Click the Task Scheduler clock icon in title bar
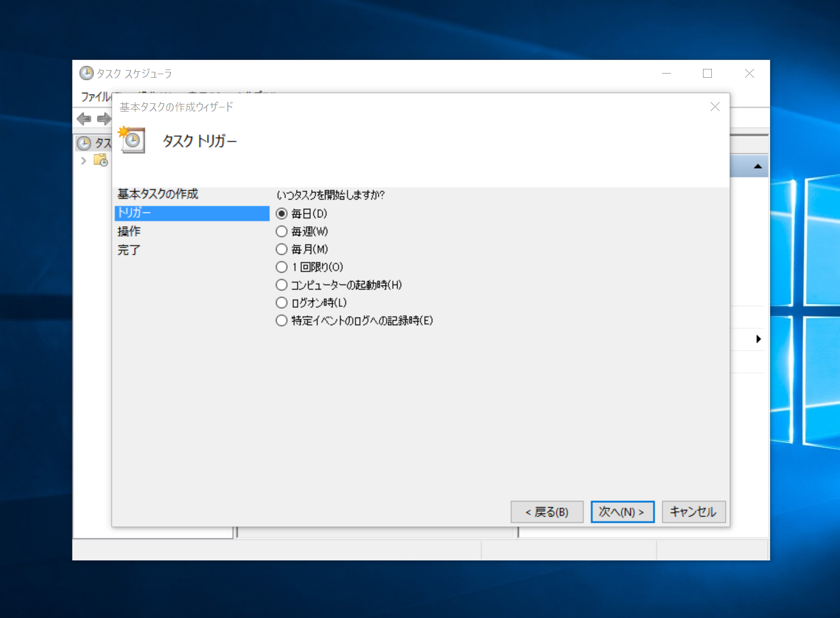 coord(87,73)
